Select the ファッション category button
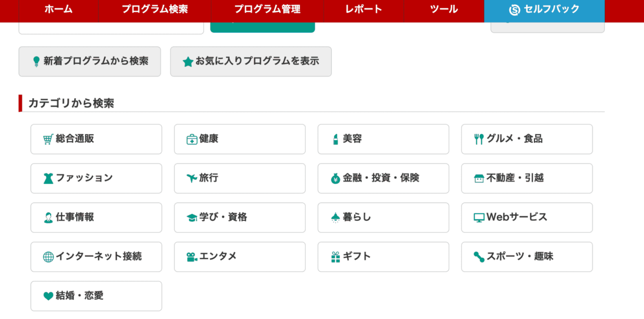 point(96,178)
